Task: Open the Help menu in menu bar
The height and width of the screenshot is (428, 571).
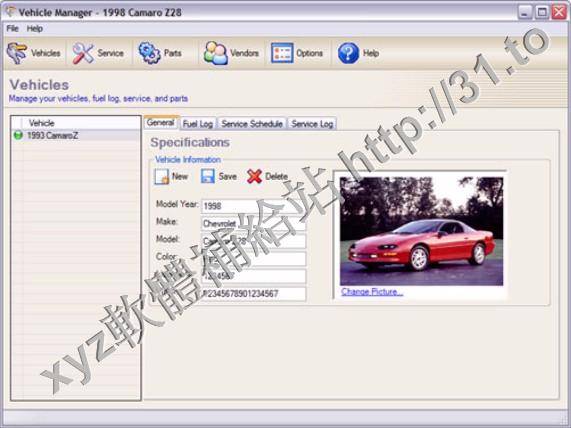Action: point(35,28)
